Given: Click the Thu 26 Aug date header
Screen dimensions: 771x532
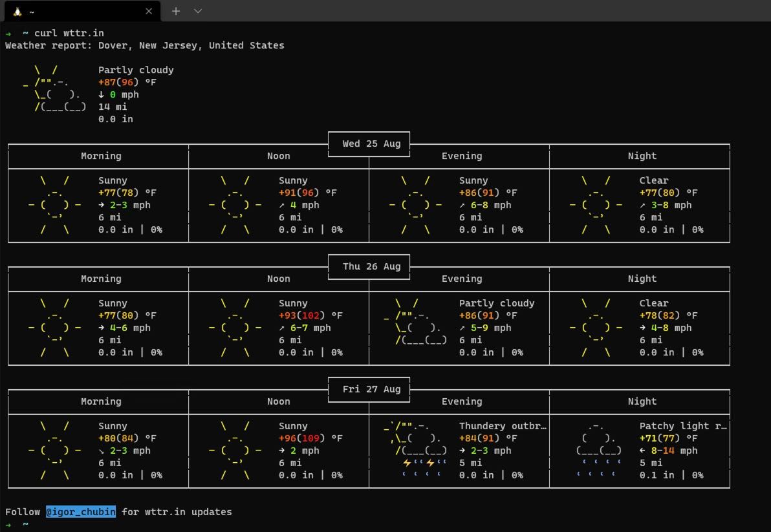Looking at the screenshot, I should (371, 266).
